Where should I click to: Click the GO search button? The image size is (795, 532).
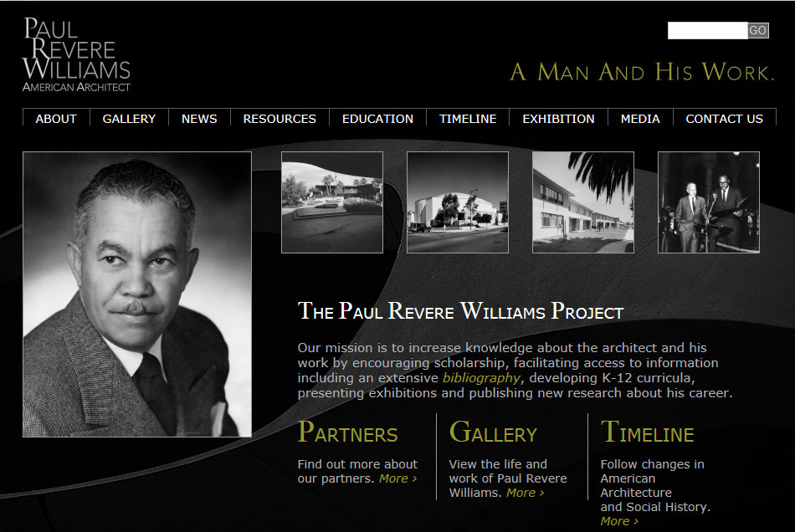758,30
